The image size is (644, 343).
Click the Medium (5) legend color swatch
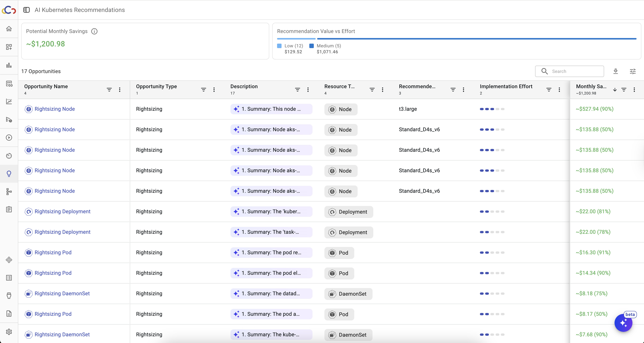point(312,46)
